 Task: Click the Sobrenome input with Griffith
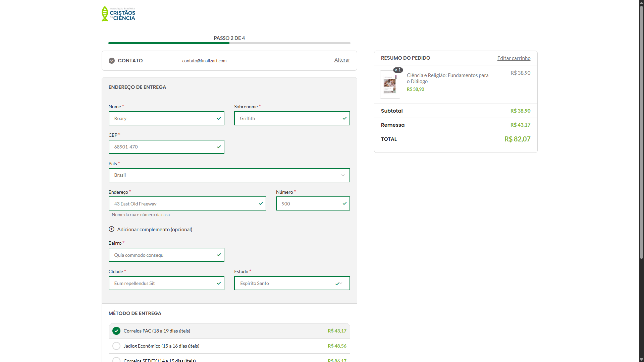click(x=292, y=118)
